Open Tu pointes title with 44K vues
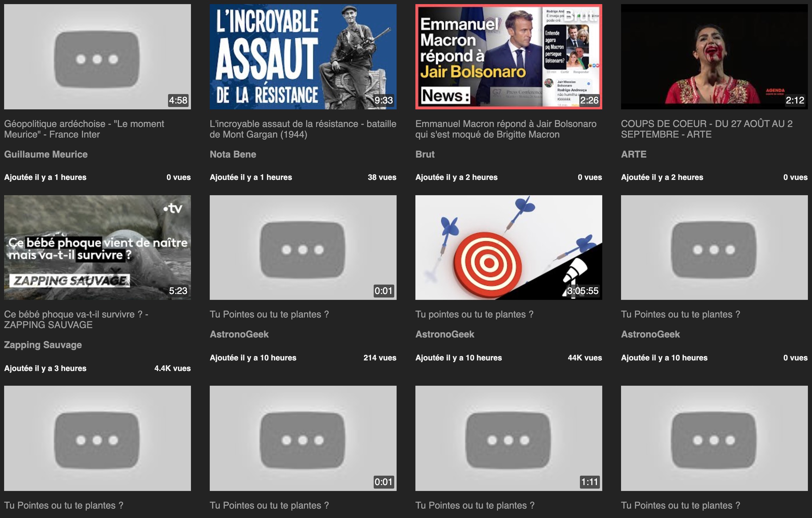 pyautogui.click(x=474, y=314)
